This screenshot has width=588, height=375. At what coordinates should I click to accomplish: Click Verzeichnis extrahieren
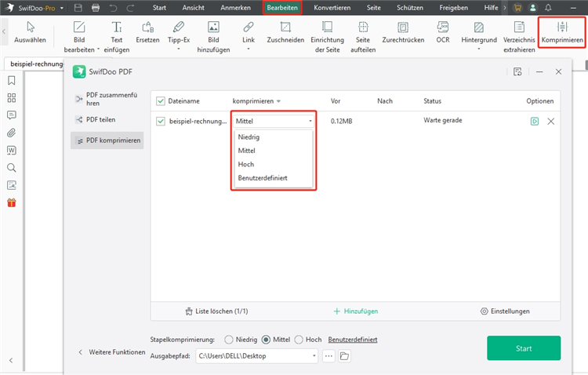tap(519, 37)
